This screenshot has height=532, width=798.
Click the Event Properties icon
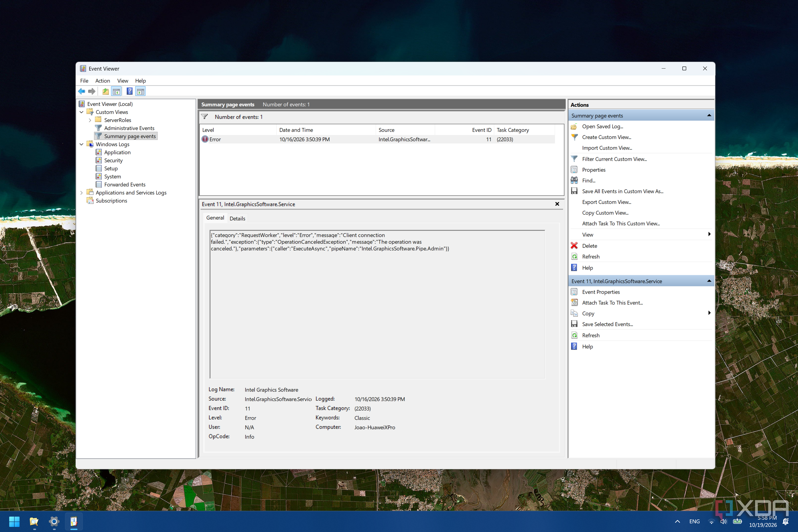(x=574, y=292)
